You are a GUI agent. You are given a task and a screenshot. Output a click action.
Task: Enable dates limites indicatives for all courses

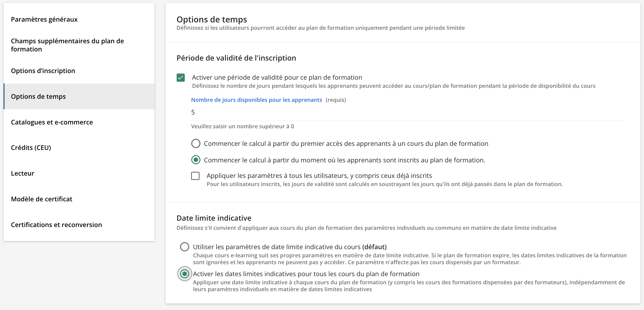tap(185, 274)
